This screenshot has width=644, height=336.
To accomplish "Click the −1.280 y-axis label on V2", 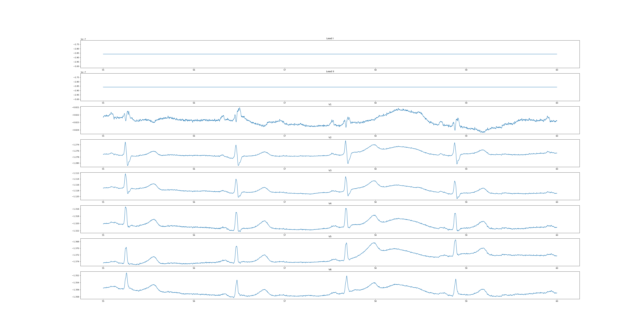I will point(76,163).
